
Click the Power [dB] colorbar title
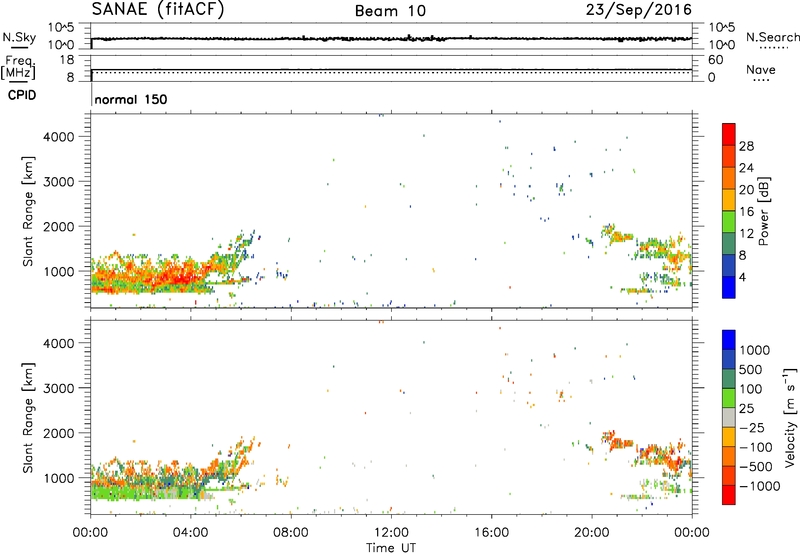[764, 211]
